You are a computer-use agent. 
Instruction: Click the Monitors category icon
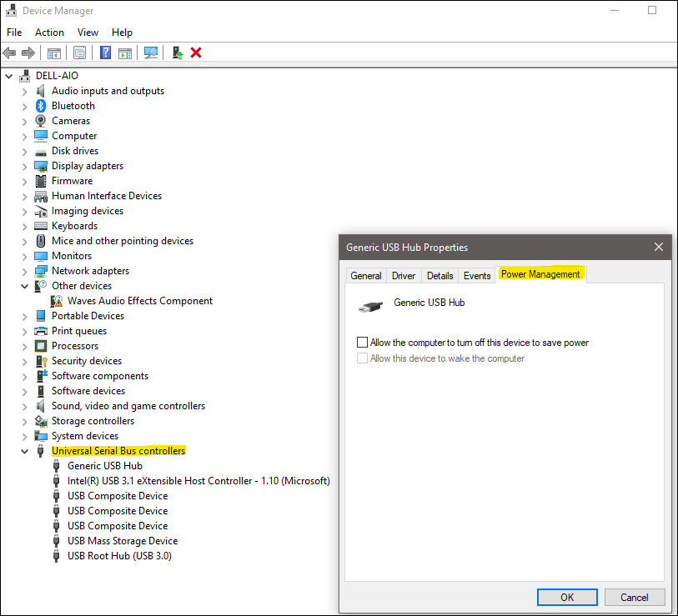41,257
